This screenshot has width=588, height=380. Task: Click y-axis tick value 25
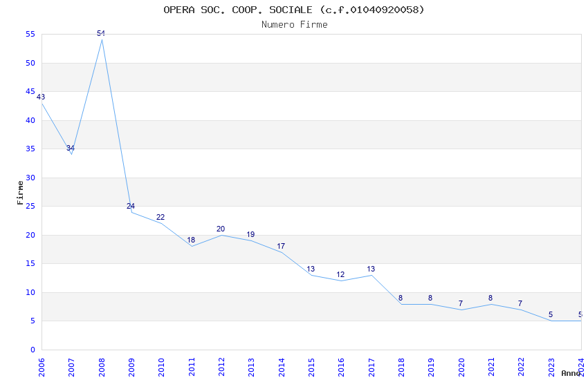[x=30, y=207]
